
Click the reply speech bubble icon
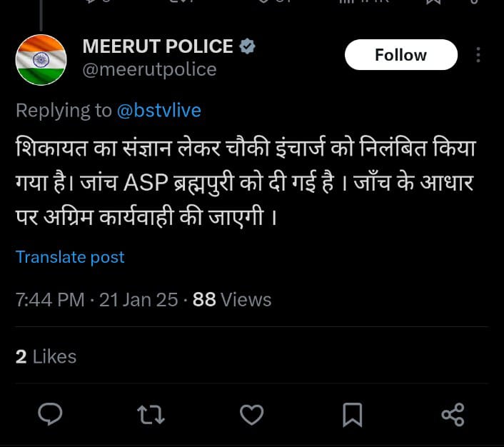(x=50, y=414)
